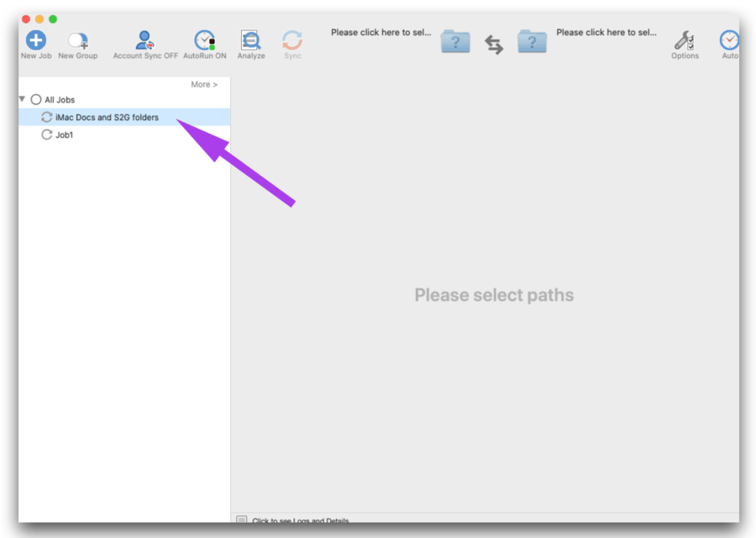This screenshot has height=538, width=756.
Task: Select the right destination folder icon
Action: click(x=532, y=41)
